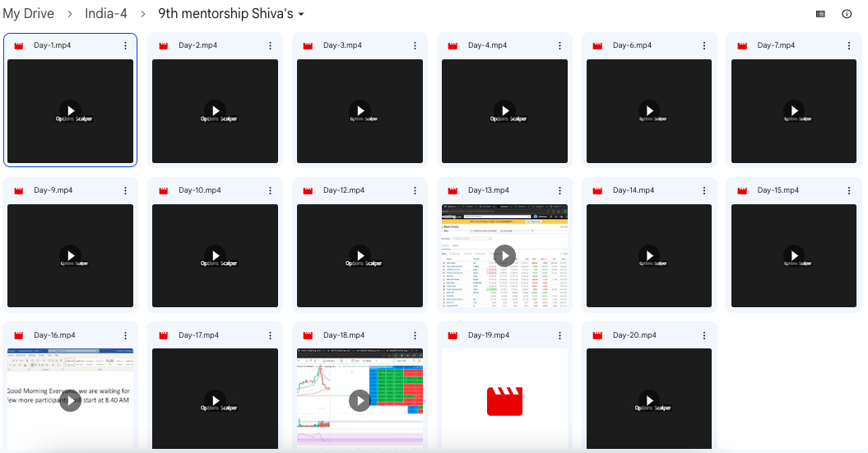The image size is (868, 453).
Task: Select the Day-9.mp4 file card
Action: coord(70,247)
